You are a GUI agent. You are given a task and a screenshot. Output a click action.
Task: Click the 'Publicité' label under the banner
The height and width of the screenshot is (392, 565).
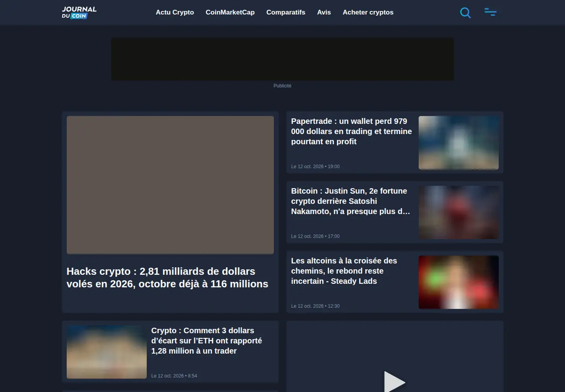[282, 86]
